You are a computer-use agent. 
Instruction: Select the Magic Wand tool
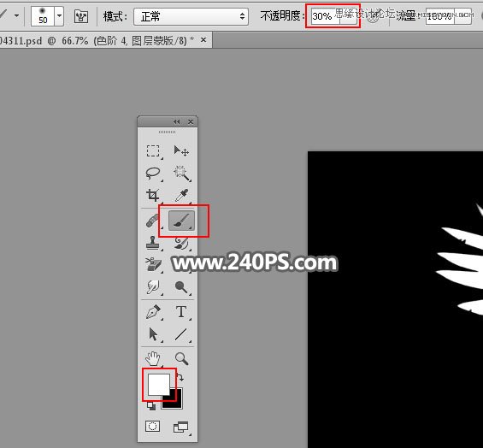[181, 174]
